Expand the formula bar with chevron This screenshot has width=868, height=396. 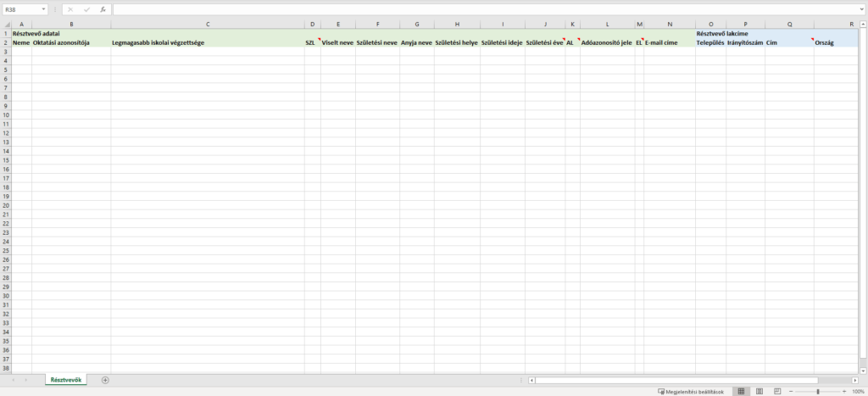coord(861,9)
